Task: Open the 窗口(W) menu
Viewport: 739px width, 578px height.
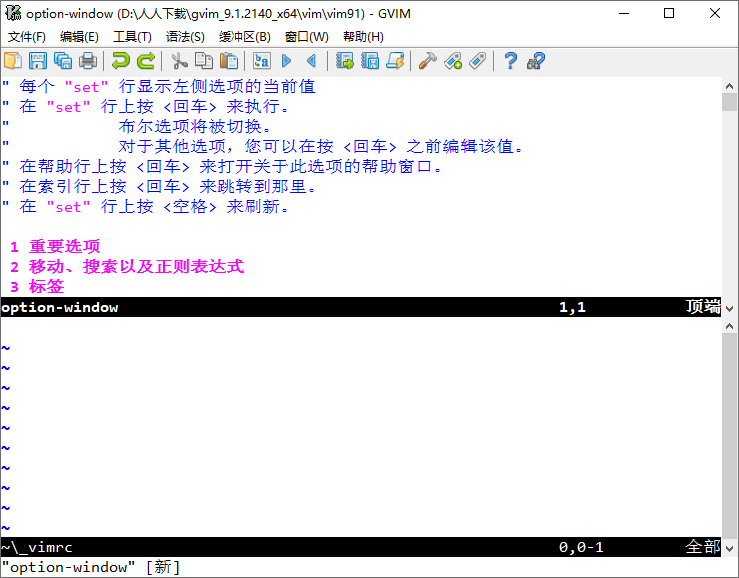Action: 307,37
